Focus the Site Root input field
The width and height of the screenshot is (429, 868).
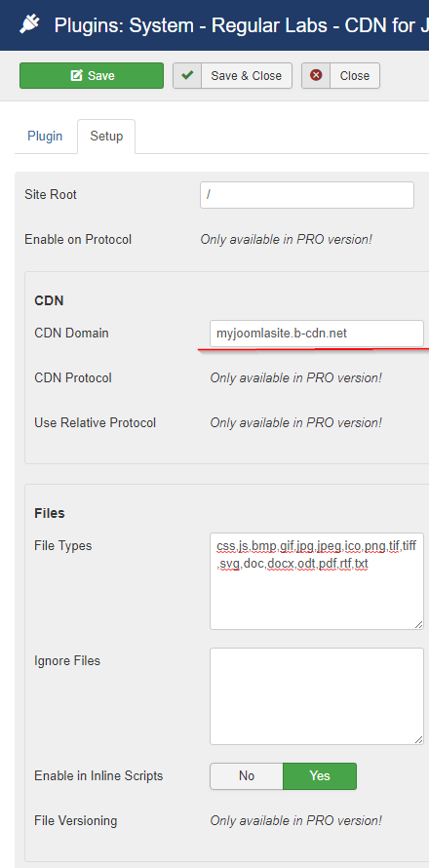point(307,195)
